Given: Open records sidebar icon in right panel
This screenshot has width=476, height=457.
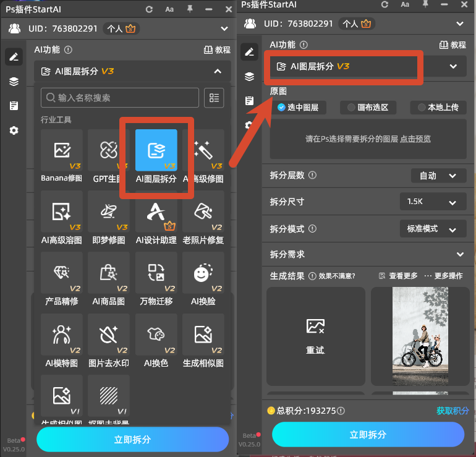Looking at the screenshot, I should click(x=249, y=101).
